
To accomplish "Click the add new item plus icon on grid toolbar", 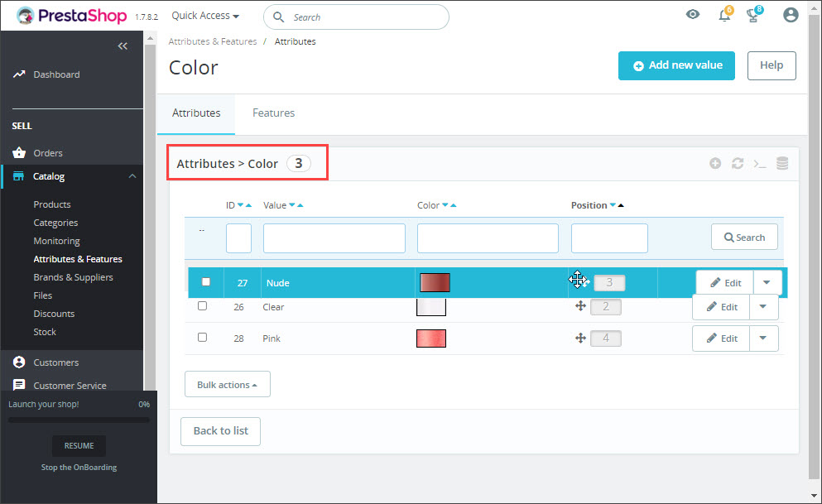I will (x=715, y=163).
